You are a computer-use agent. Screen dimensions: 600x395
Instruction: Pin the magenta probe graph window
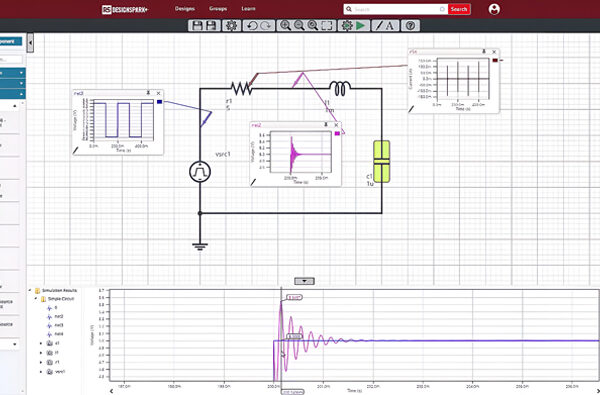coord(326,125)
